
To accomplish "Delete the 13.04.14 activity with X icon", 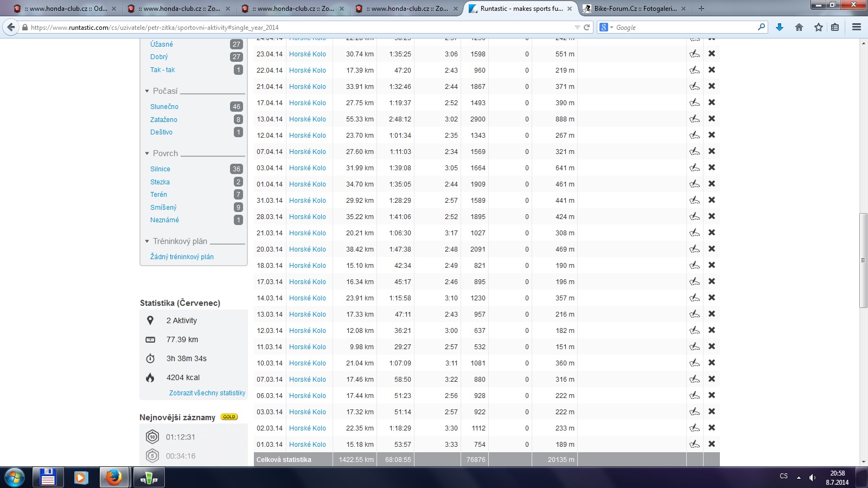I will 712,119.
